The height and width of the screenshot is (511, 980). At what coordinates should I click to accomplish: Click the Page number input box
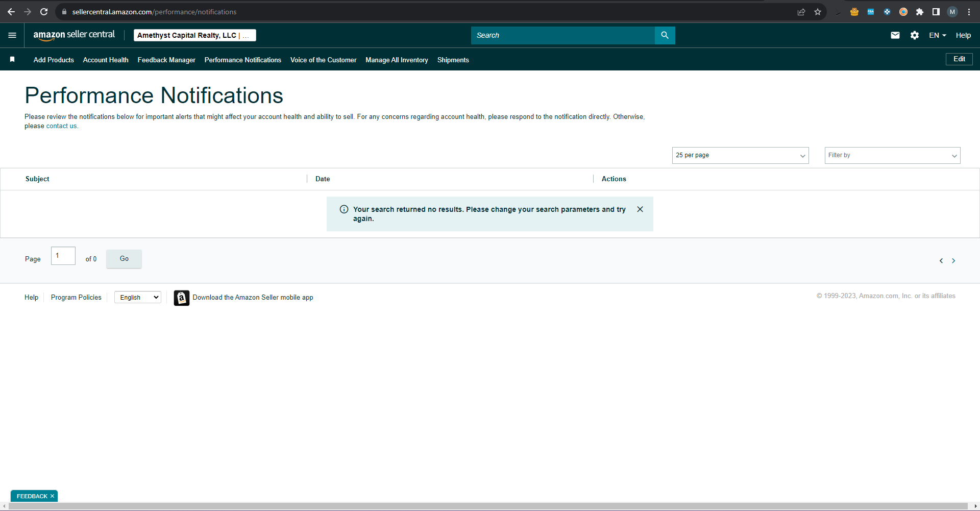point(63,256)
